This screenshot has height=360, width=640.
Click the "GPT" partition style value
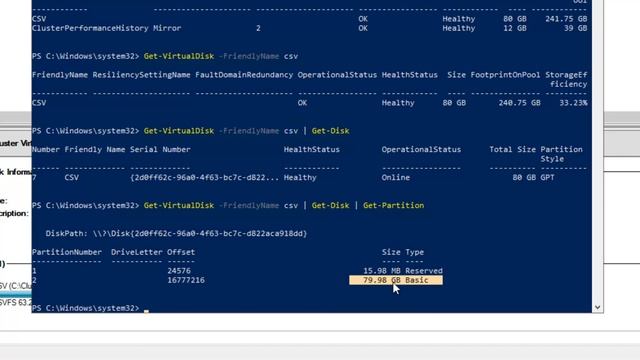pyautogui.click(x=547, y=178)
